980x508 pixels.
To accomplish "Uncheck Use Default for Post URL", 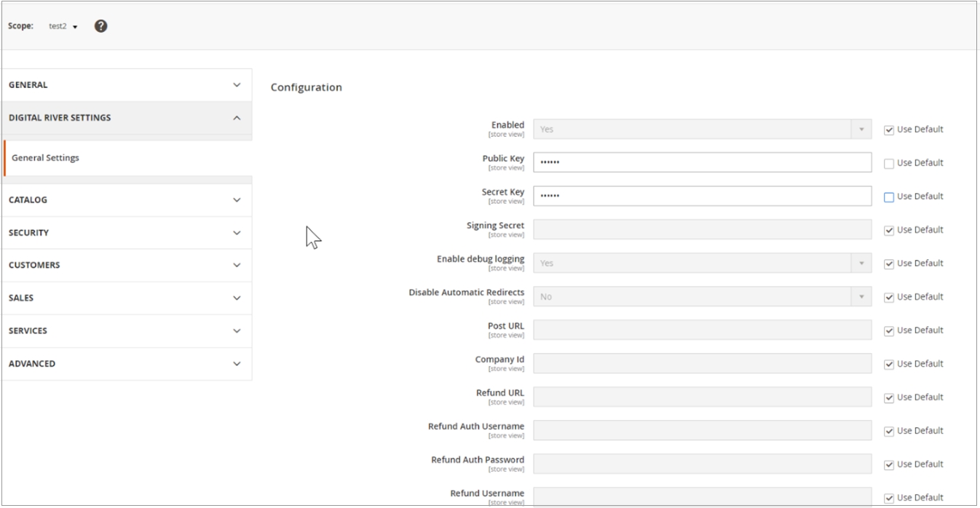I will [x=888, y=331].
